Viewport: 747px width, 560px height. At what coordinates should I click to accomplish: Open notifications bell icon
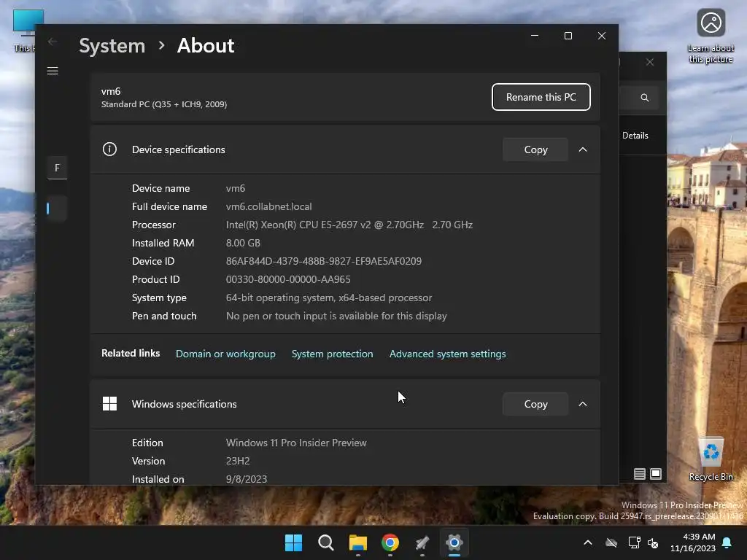[x=727, y=542]
